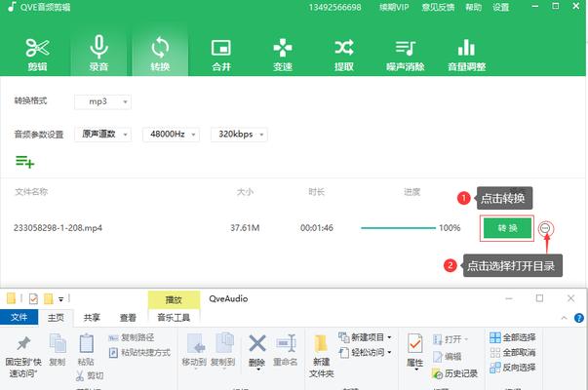Screen dimensions: 588x390
Task: Open 帮助 in QVE title bar
Action: click(x=473, y=7)
